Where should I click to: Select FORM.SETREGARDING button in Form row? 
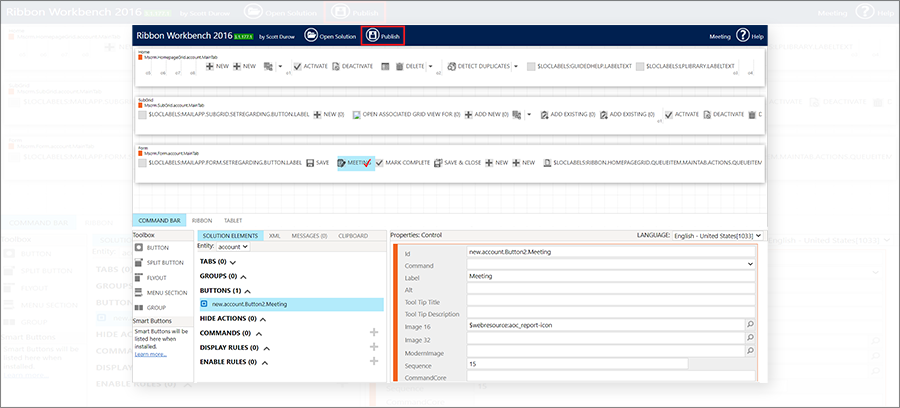click(220, 163)
